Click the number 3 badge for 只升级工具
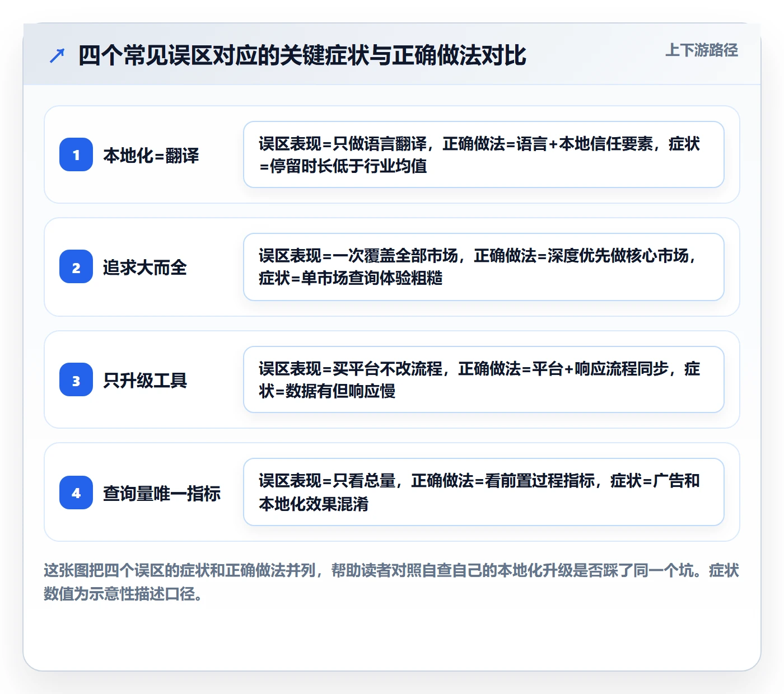The width and height of the screenshot is (784, 694). click(76, 379)
